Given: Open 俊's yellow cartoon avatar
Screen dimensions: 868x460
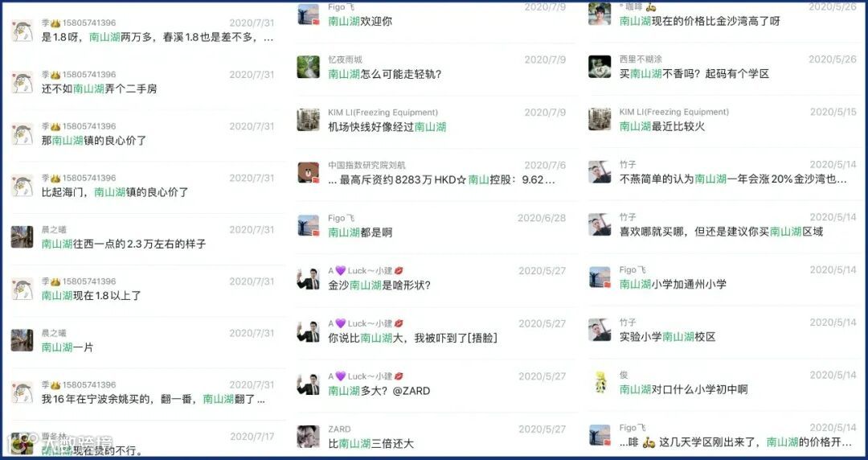Looking at the screenshot, I should click(x=600, y=383).
